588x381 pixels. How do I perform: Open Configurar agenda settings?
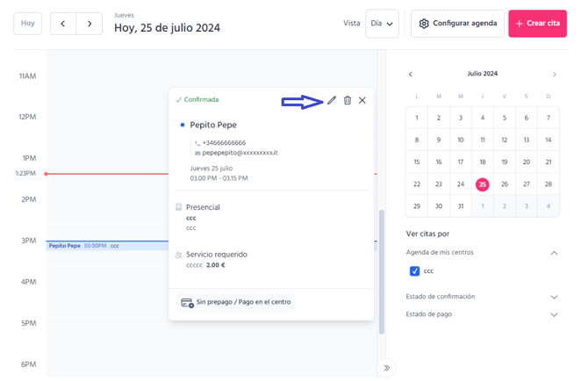457,24
